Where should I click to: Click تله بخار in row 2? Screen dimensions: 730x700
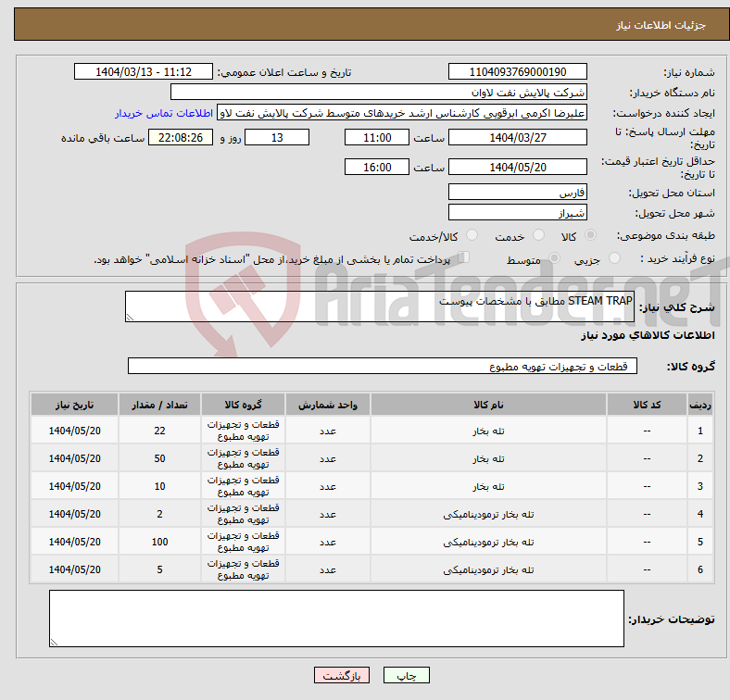pyautogui.click(x=488, y=459)
